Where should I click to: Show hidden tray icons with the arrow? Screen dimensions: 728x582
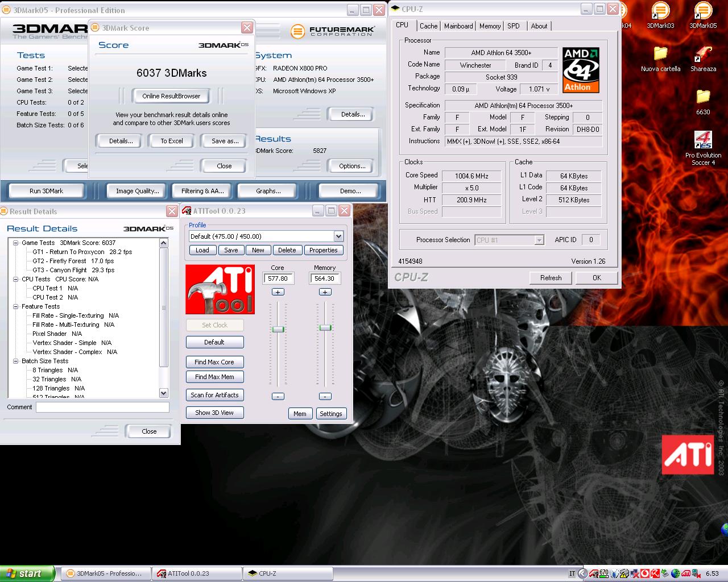pyautogui.click(x=583, y=573)
